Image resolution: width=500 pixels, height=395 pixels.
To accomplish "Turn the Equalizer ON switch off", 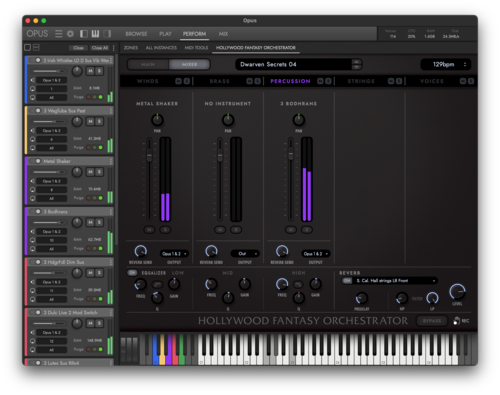I will click(x=132, y=273).
